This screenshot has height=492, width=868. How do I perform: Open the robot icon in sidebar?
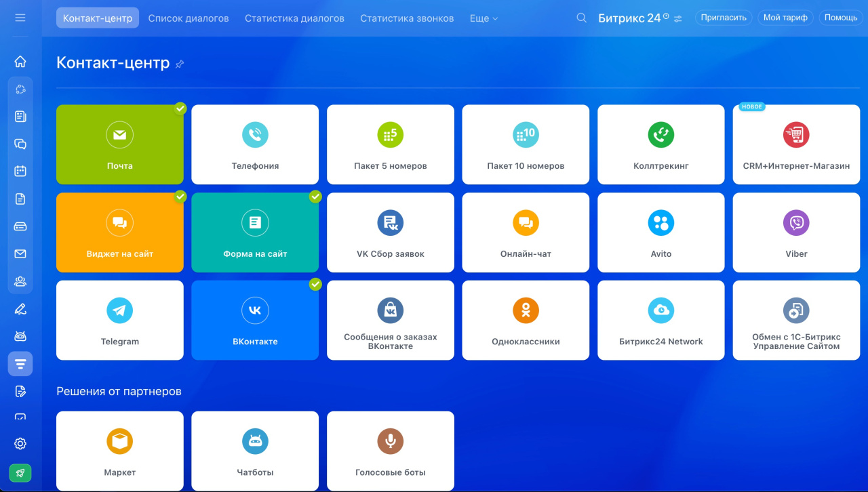point(20,336)
